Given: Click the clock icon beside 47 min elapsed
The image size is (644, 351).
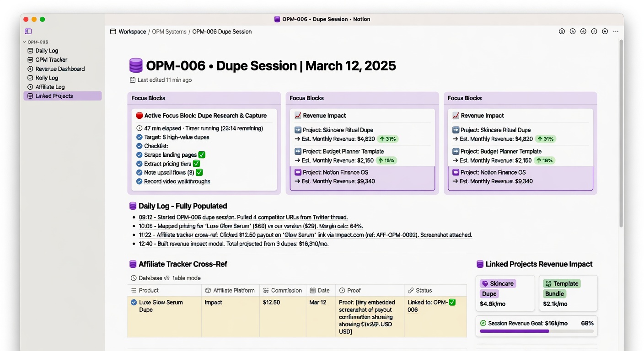Looking at the screenshot, I should tap(140, 128).
